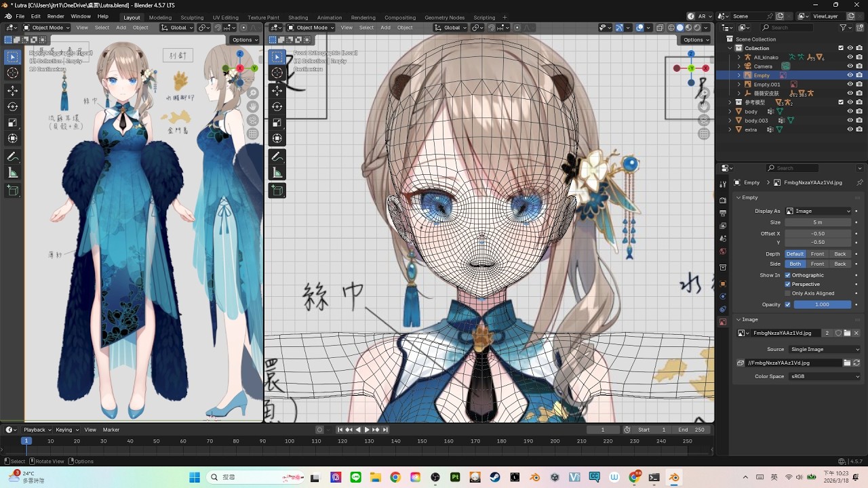Disable the Perspective checkbox
This screenshot has width=868, height=488.
tap(787, 284)
